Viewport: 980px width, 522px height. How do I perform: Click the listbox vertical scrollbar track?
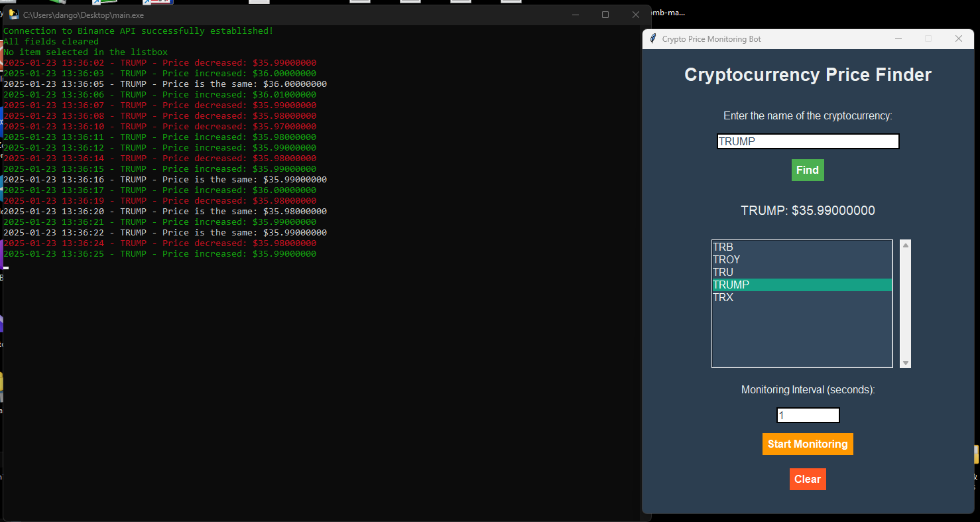tap(906, 304)
